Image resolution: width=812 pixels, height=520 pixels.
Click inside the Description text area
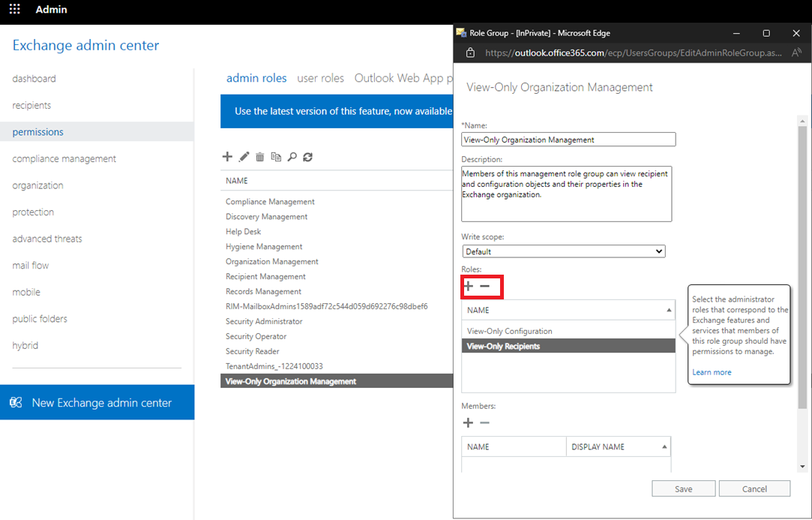[567, 194]
